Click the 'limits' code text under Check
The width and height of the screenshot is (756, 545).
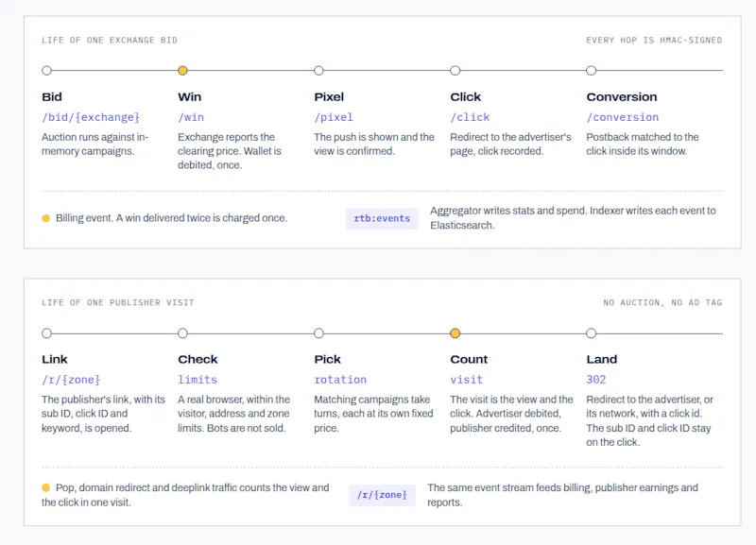[198, 380]
